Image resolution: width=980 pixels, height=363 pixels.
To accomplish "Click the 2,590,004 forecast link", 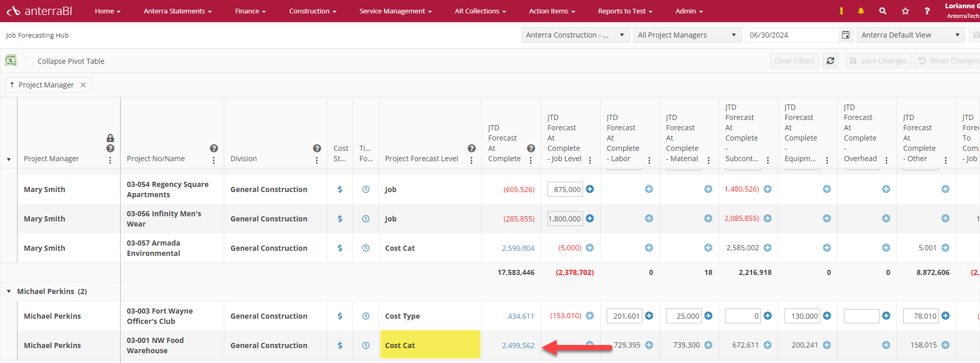I will tap(518, 248).
